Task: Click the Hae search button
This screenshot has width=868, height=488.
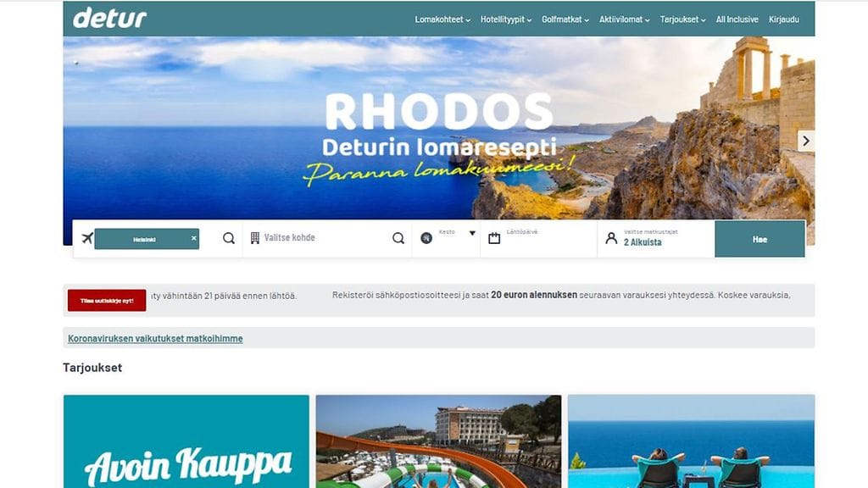Action: [760, 239]
